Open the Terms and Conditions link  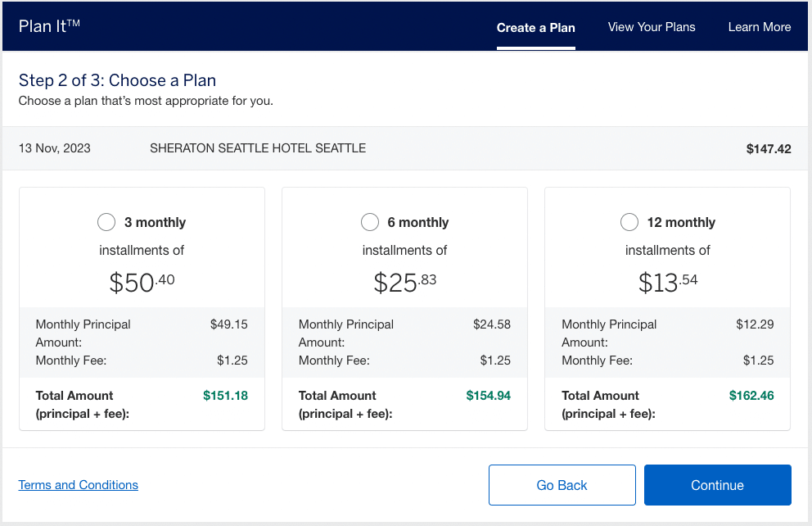[x=79, y=485]
